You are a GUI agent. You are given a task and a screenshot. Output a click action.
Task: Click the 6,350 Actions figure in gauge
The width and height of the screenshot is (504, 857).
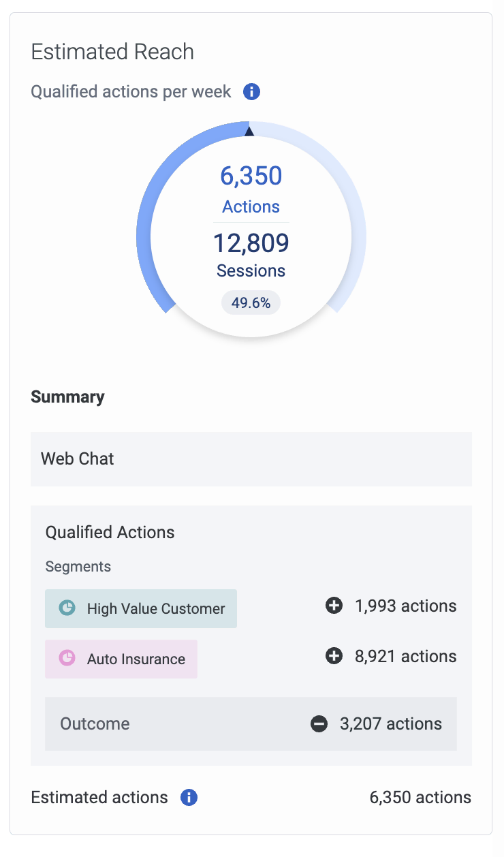(x=251, y=189)
